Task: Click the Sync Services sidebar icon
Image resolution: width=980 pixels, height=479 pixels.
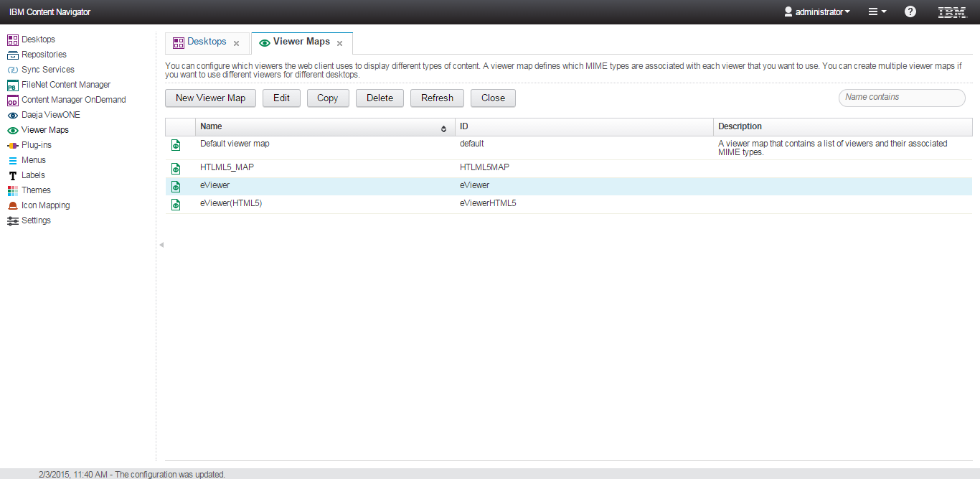Action: [x=12, y=70]
